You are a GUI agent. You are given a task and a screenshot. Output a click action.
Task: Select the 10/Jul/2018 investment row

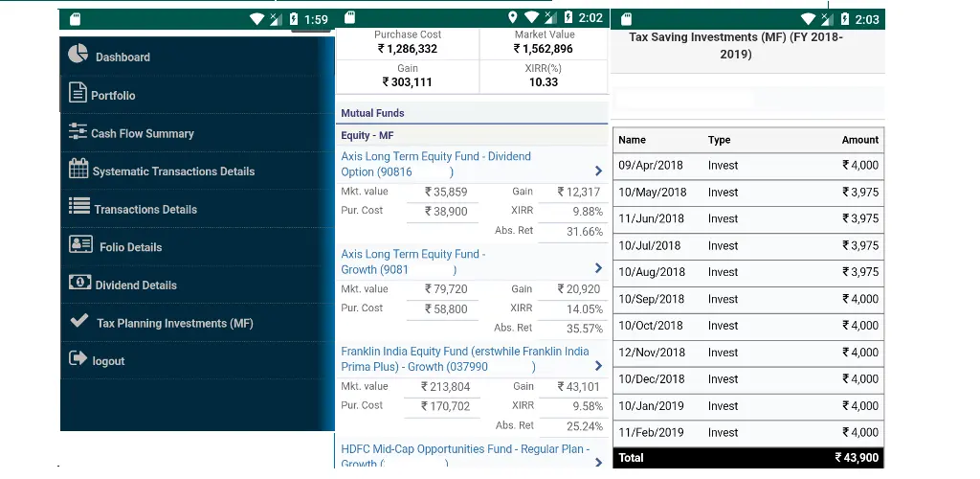748,246
